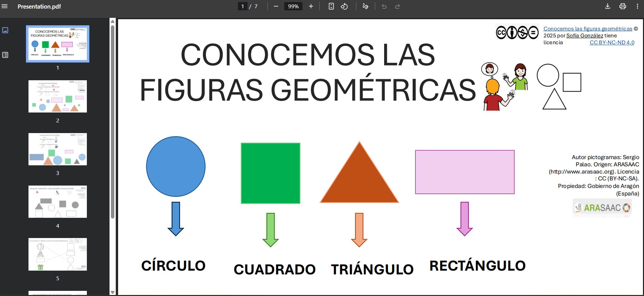
Task: Click the pink rectangle shape
Action: click(465, 172)
